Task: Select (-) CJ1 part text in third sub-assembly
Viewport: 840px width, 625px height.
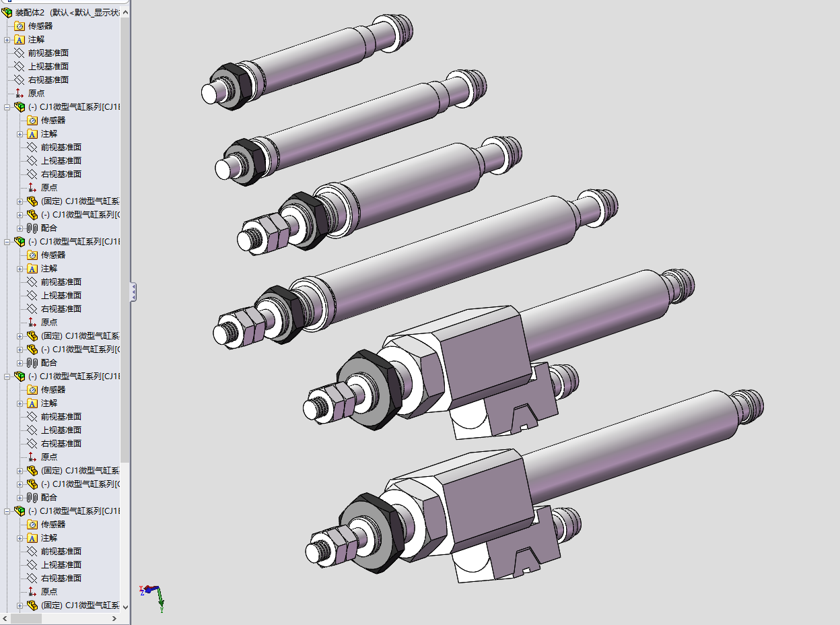Action: click(x=80, y=484)
